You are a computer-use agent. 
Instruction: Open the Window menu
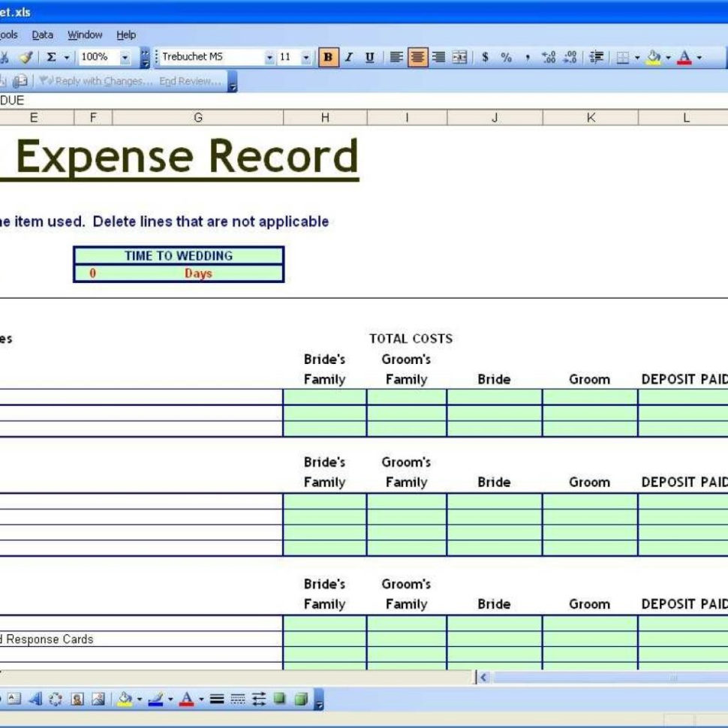pyautogui.click(x=85, y=35)
